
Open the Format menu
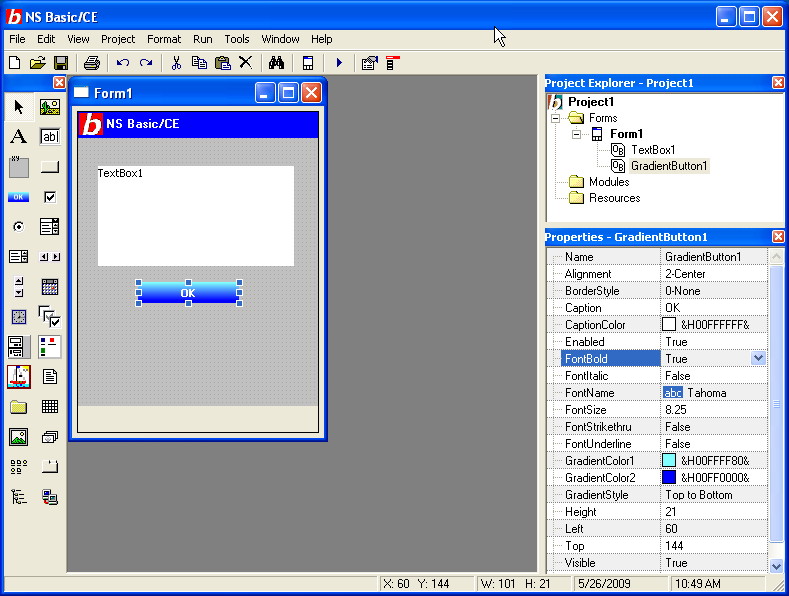tap(164, 39)
